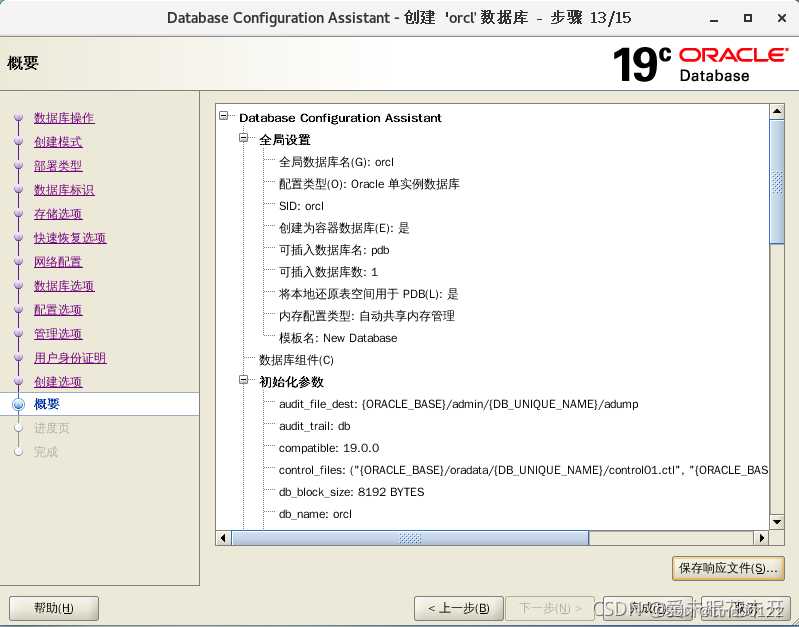Open the 部署类型 step
Screen dimensions: 799x627
58,166
